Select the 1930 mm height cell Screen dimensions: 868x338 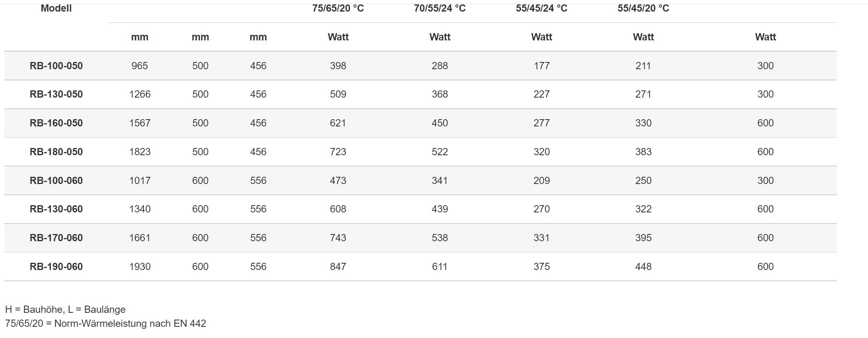140,266
